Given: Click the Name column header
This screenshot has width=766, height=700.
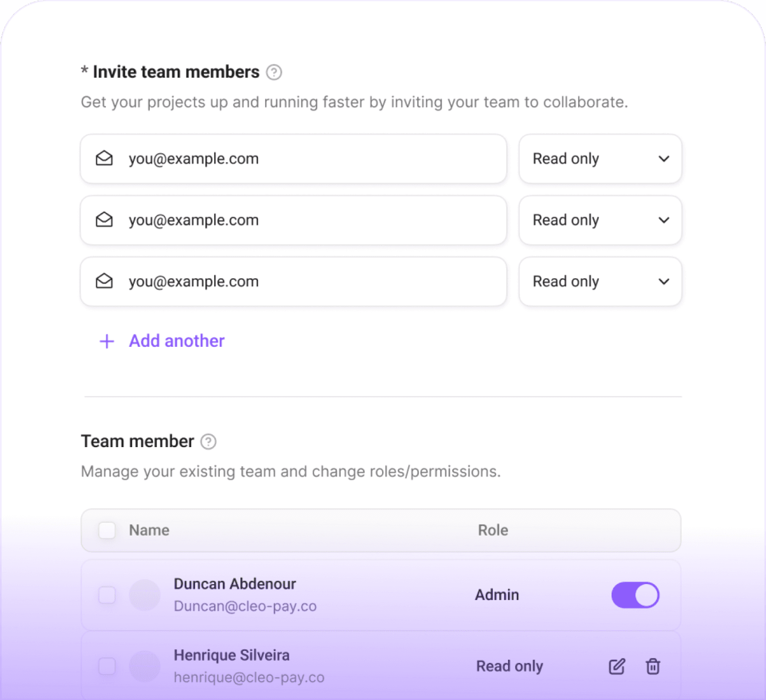Looking at the screenshot, I should 149,530.
